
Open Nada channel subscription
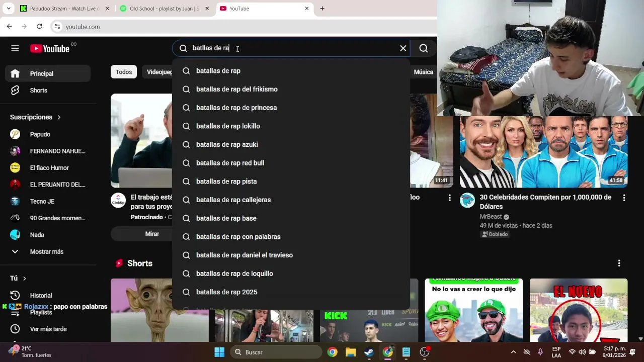[48, 235]
